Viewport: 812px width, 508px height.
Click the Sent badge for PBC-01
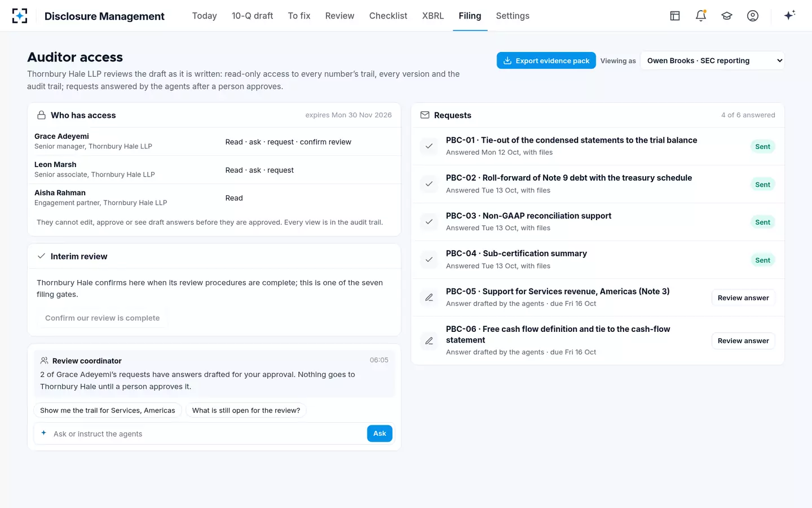(762, 146)
